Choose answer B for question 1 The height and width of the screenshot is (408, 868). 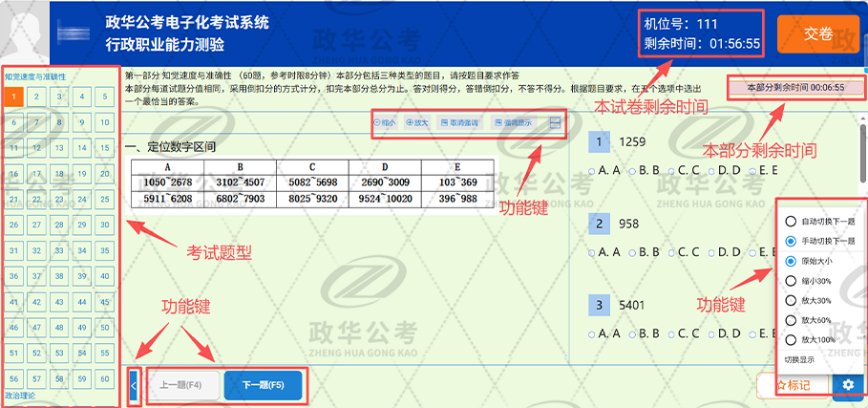[x=644, y=170]
